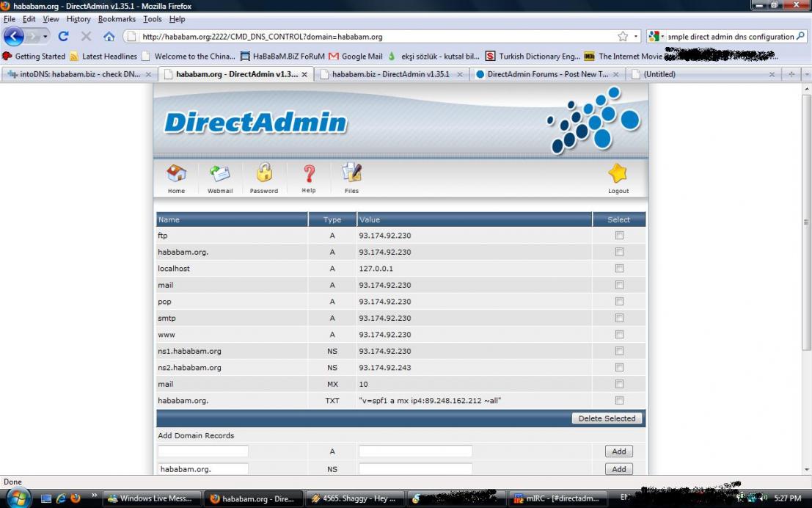Open a new browser tab with plus button
This screenshot has width=812, height=508.
click(791, 74)
